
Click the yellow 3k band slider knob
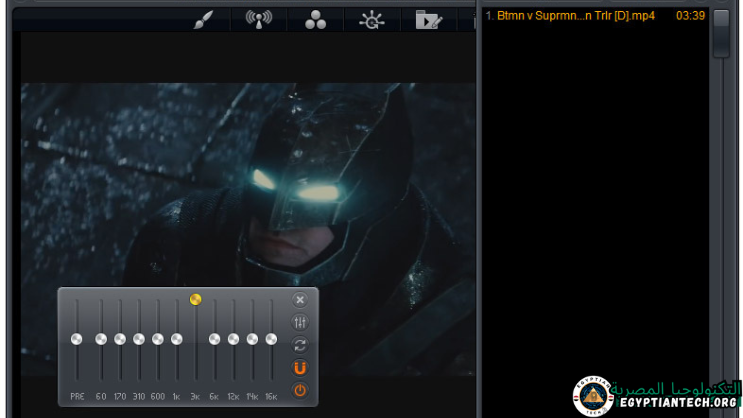[196, 298]
